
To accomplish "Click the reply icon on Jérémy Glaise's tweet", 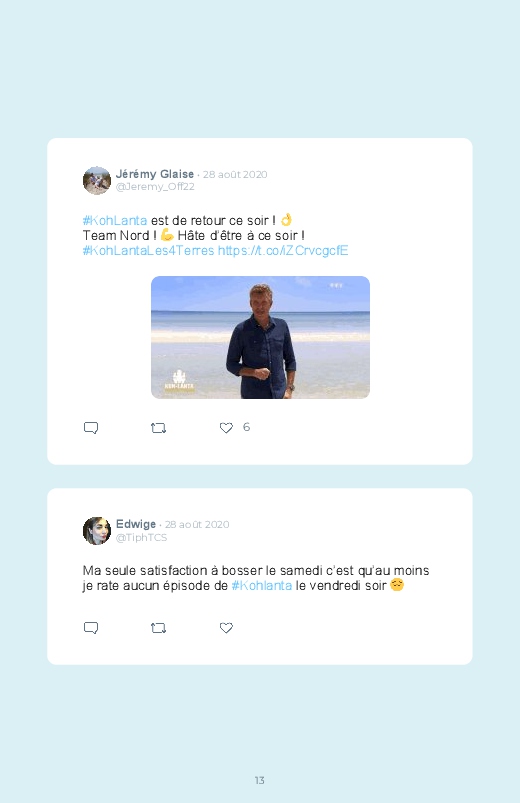I will [x=91, y=428].
